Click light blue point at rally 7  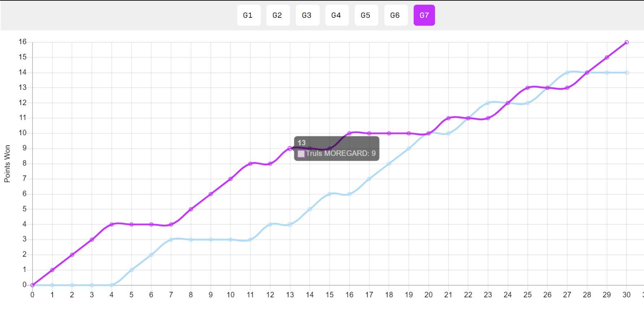171,240
